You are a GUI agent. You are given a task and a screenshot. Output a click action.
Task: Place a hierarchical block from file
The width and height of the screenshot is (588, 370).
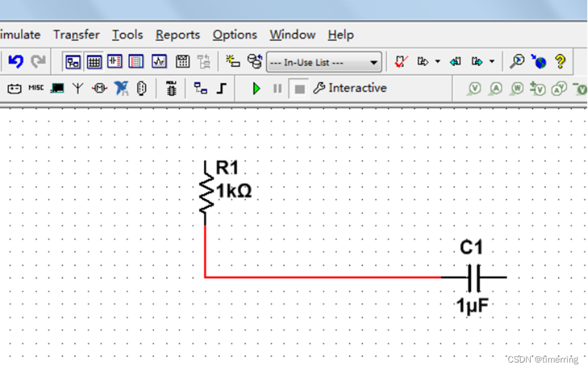point(201,88)
